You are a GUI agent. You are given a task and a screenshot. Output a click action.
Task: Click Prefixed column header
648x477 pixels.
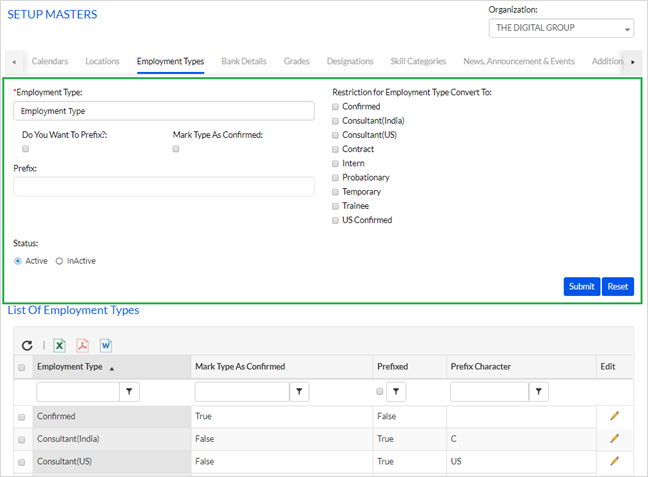[410, 367]
